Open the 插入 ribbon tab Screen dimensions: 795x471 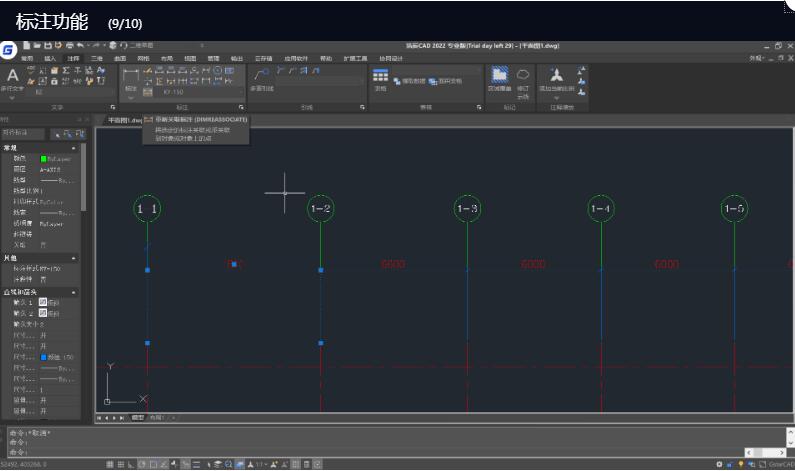[x=50, y=59]
